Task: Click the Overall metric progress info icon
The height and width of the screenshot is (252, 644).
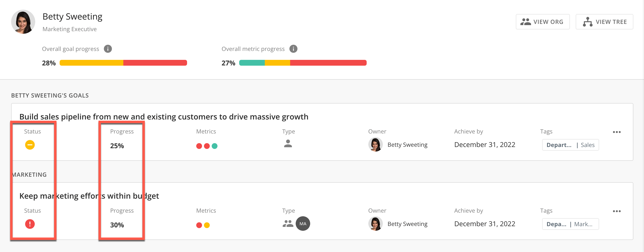Action: tap(293, 49)
